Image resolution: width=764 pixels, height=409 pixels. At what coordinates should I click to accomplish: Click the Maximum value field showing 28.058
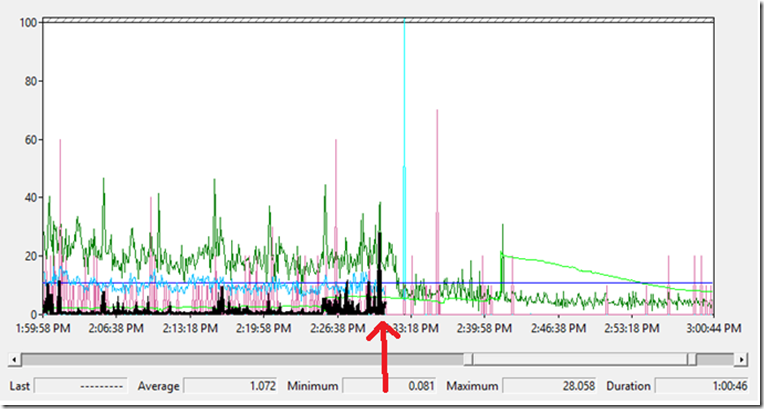click(549, 386)
